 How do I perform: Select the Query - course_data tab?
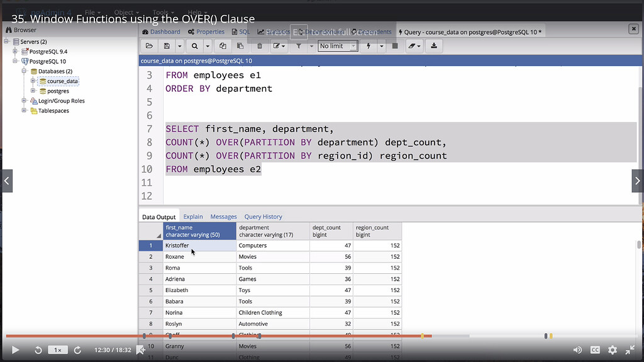[x=470, y=32]
